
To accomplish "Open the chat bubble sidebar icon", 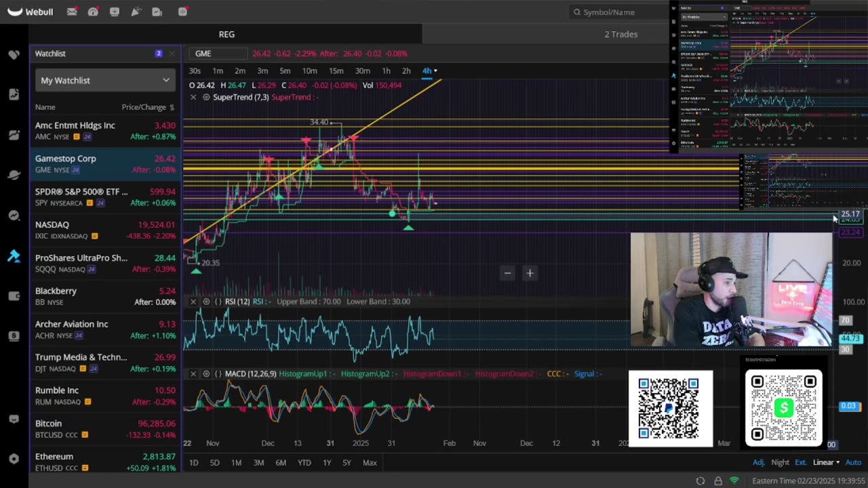I will point(14,419).
